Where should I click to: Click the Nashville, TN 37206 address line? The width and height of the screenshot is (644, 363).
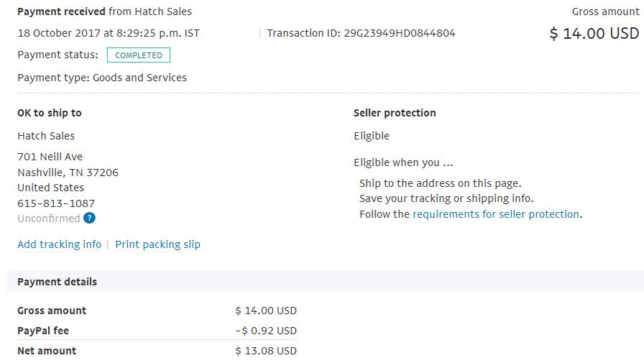point(68,173)
